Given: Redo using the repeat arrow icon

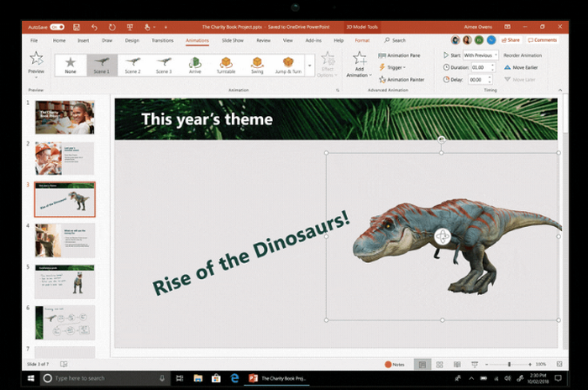Looking at the screenshot, I should click(x=112, y=27).
